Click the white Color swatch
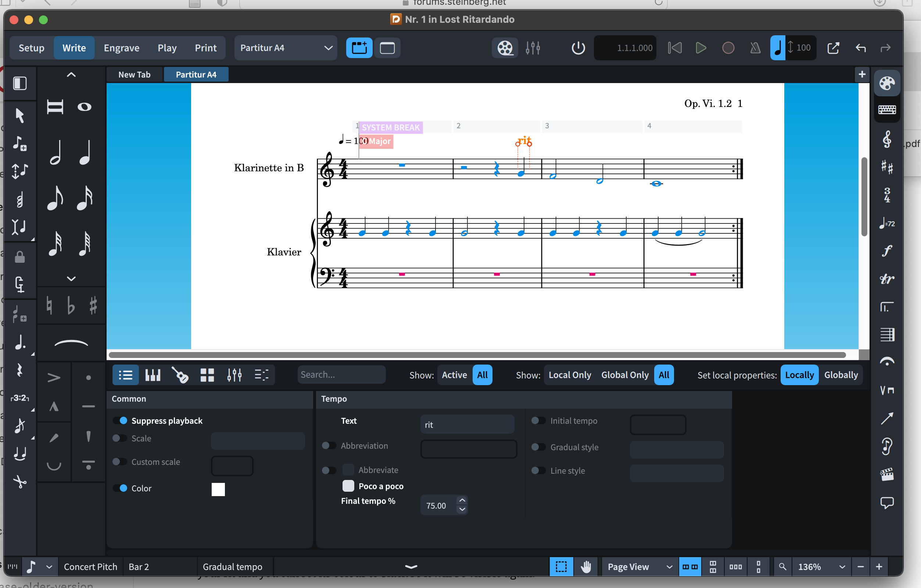 click(x=218, y=489)
